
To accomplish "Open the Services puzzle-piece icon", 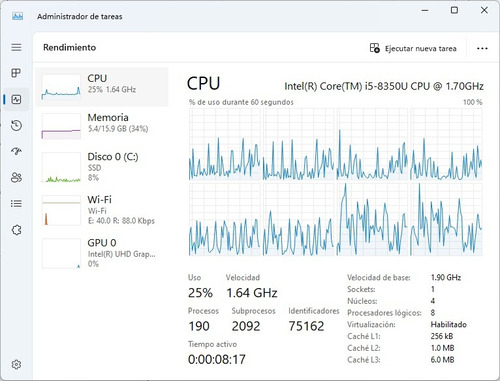I will [x=16, y=230].
